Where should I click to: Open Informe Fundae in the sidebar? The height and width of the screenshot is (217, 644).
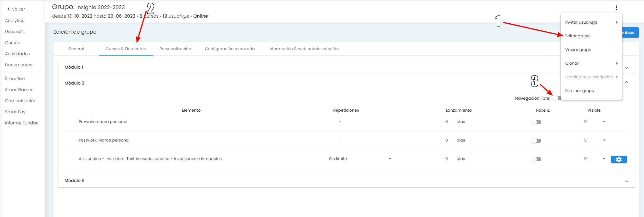click(x=22, y=123)
